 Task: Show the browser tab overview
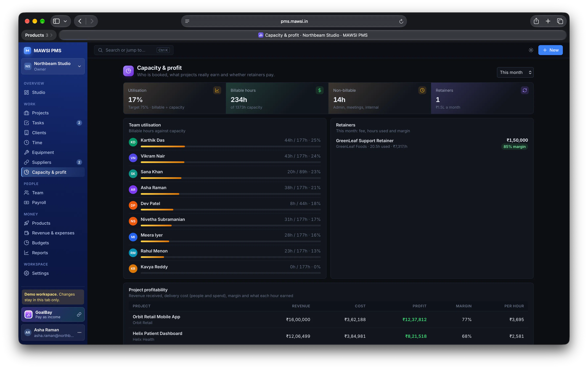tap(560, 21)
